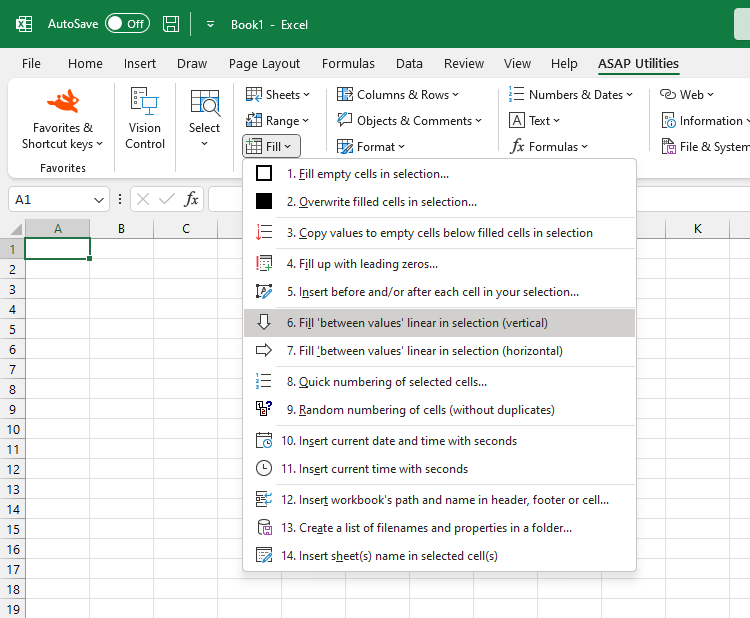Open Columns & Rows dropdown
Image resolution: width=750 pixels, height=618 pixels.
397,95
